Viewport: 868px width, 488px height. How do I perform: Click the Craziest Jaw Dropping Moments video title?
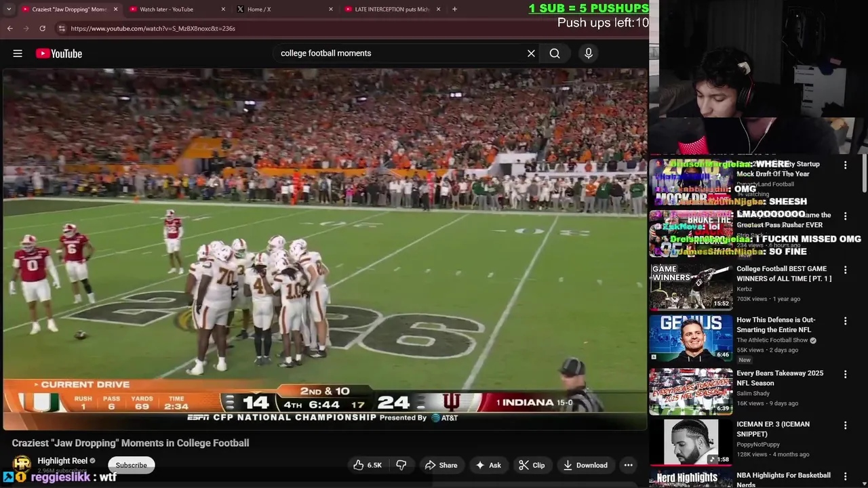[130, 443]
